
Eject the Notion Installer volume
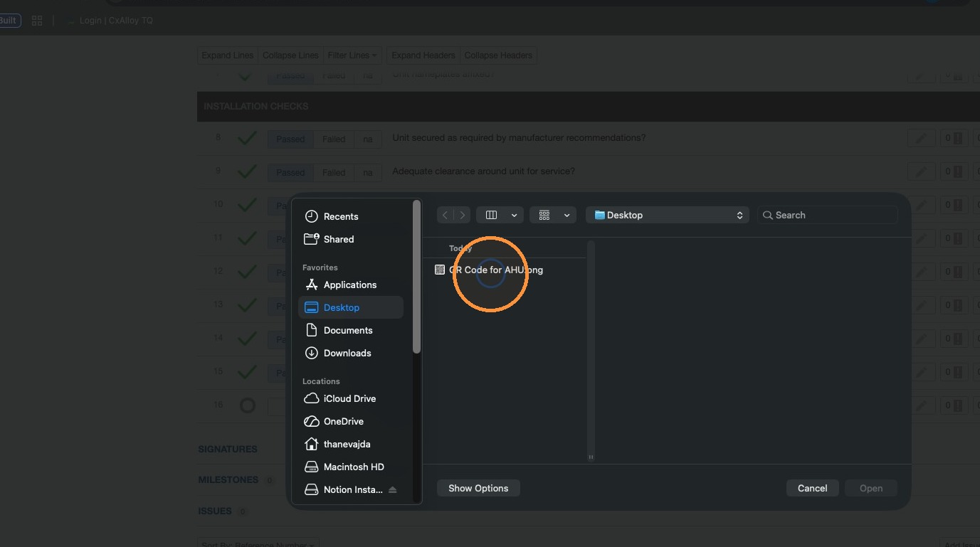click(392, 489)
